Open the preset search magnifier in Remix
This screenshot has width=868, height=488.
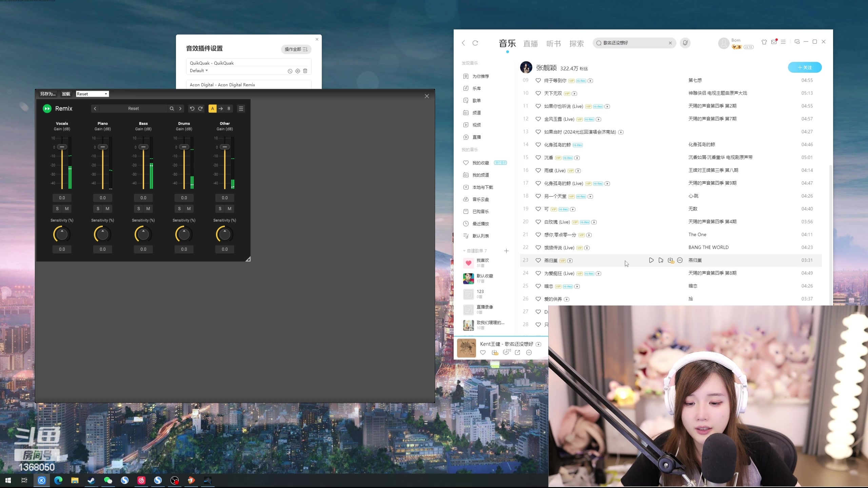coord(172,108)
